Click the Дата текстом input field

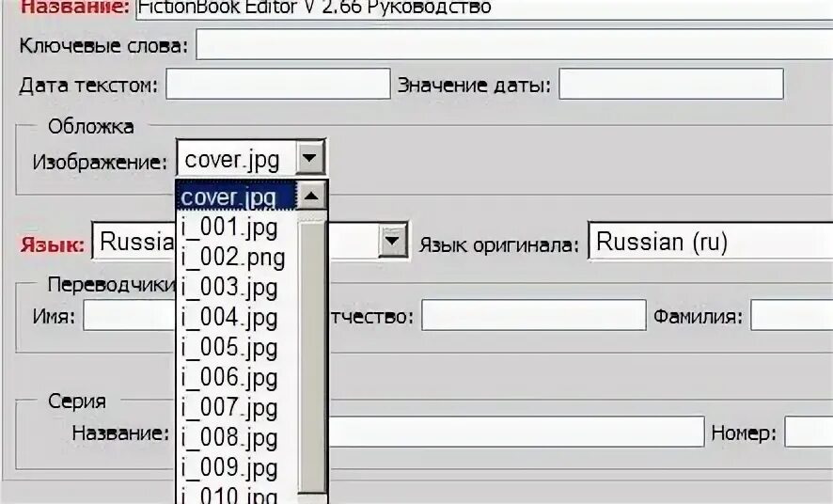(278, 84)
